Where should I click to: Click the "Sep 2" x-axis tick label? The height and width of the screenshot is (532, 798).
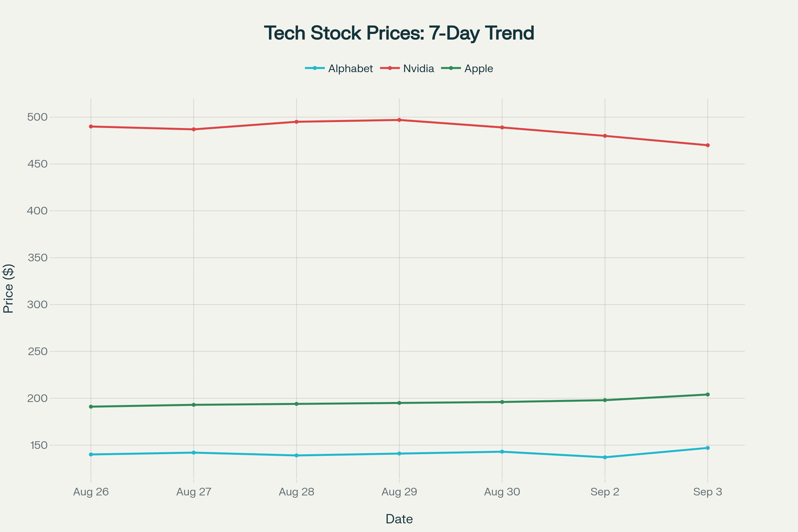click(605, 492)
